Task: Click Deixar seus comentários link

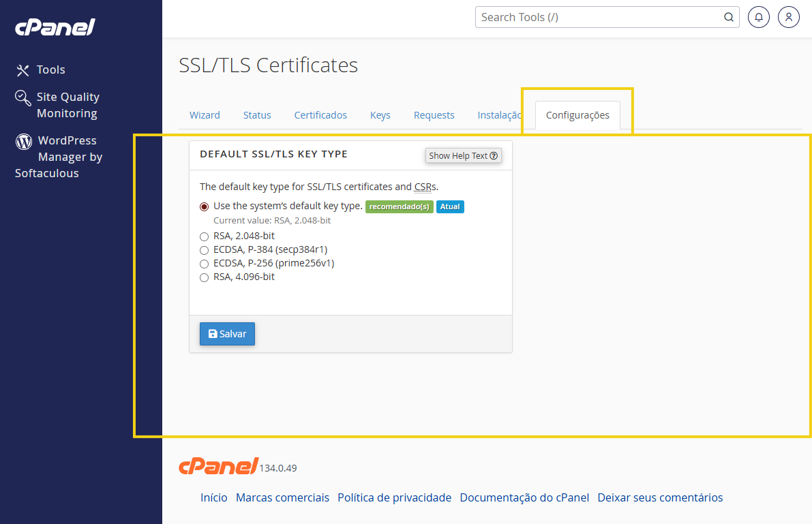Action: pyautogui.click(x=660, y=497)
